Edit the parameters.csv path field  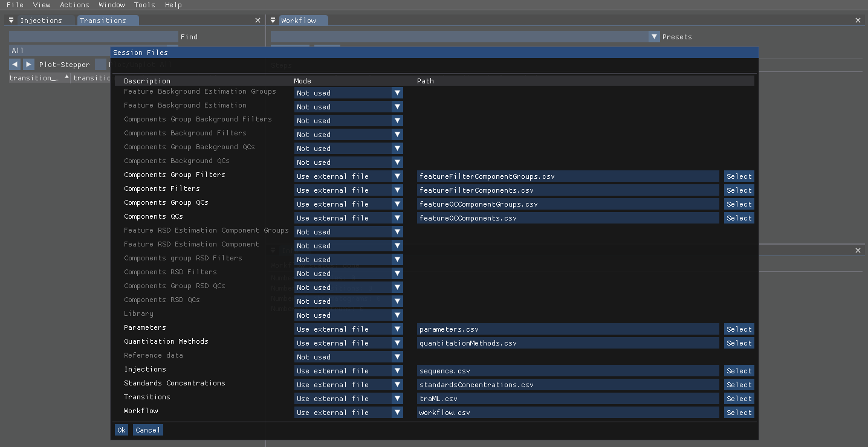568,329
